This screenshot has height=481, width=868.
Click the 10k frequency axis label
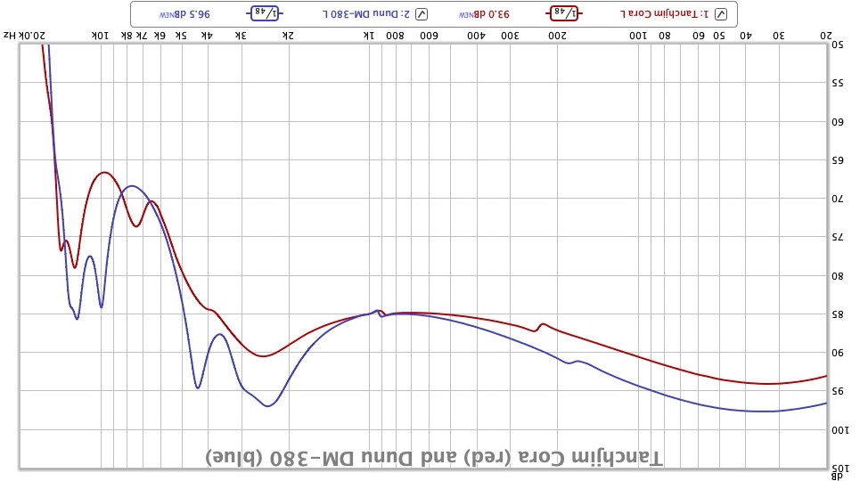pyautogui.click(x=100, y=36)
